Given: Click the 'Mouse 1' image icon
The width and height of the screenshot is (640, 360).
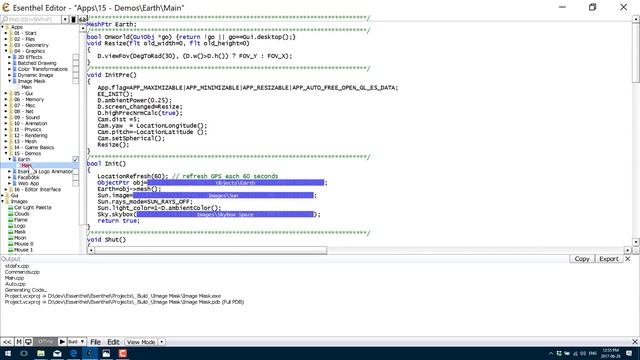Looking at the screenshot, I should 11,250.
